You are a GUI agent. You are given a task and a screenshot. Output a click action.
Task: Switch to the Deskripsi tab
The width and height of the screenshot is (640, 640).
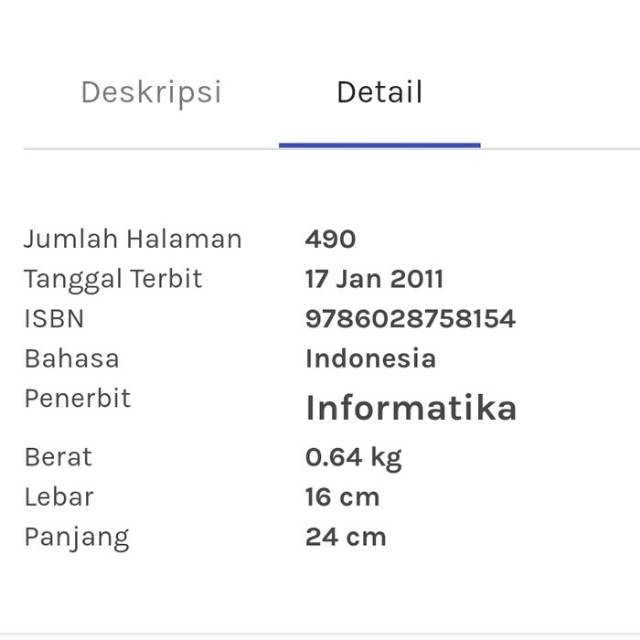click(x=150, y=93)
